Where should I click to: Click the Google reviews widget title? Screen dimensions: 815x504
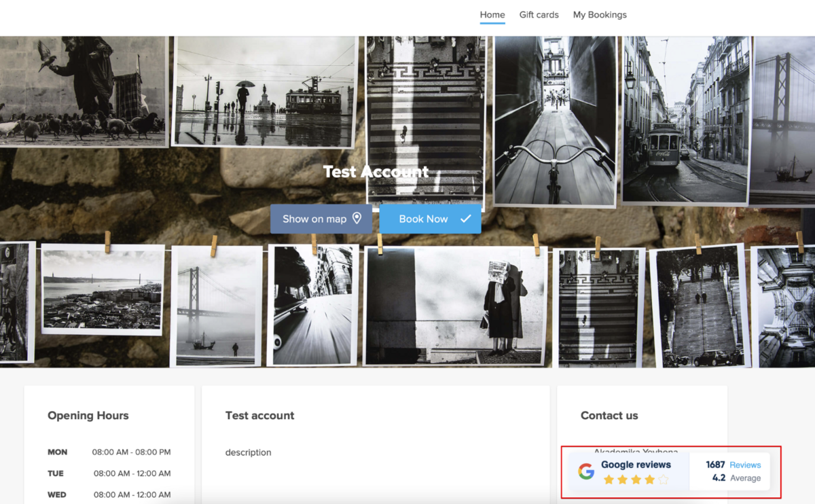636,465
